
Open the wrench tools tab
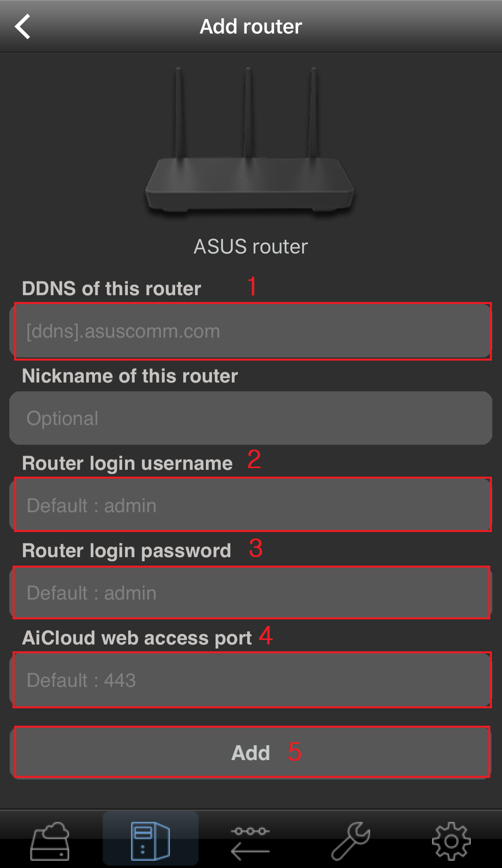(350, 841)
